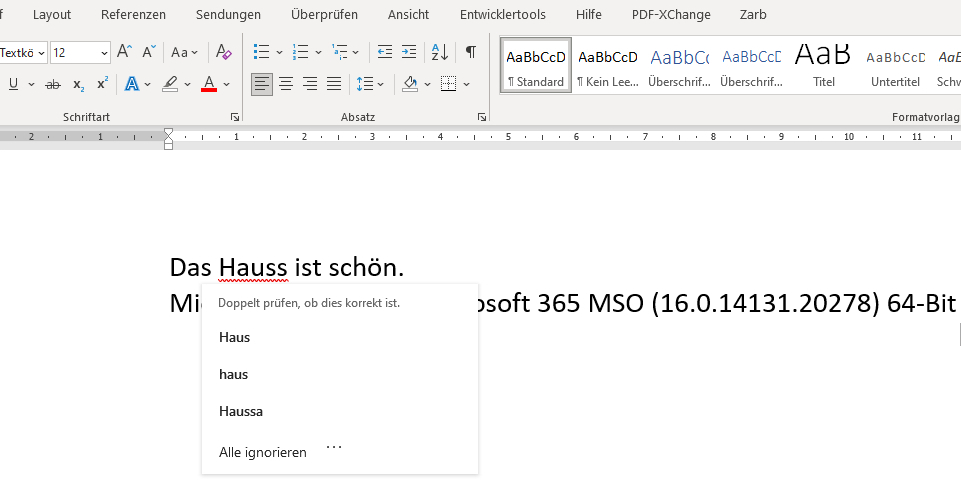Switch to the Sendungen tab
Image resolution: width=961 pixels, height=489 pixels.
(228, 15)
